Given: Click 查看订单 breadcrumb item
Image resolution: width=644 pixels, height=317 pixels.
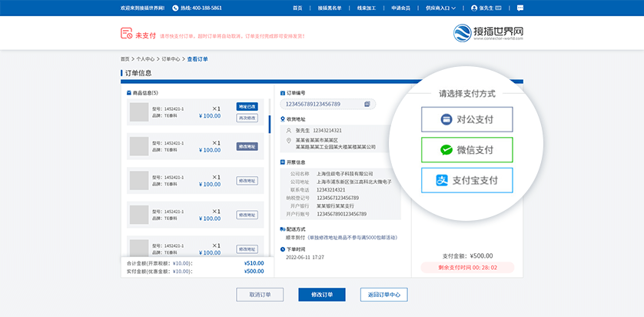Looking at the screenshot, I should click(x=198, y=59).
